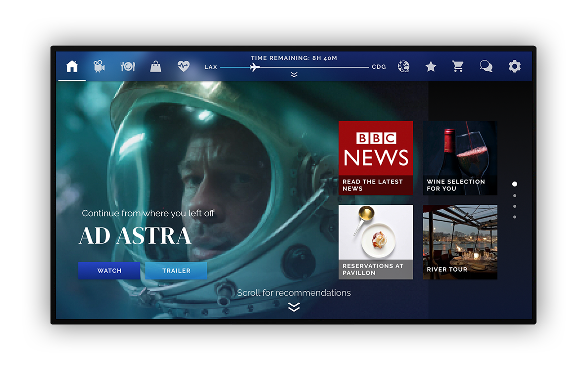Open the Reservations at Pavillon tile
The image size is (588, 370).
point(376,242)
